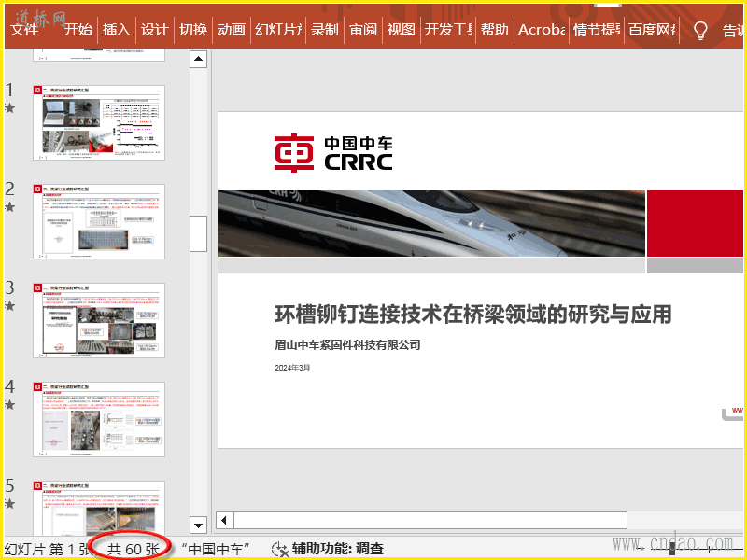
Task: Click the slide title about 环槽铆钉连接技术
Action: [473, 315]
